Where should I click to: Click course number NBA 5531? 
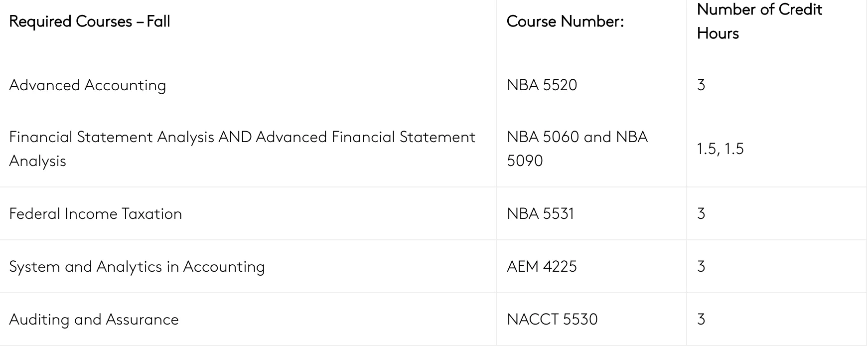pyautogui.click(x=540, y=214)
